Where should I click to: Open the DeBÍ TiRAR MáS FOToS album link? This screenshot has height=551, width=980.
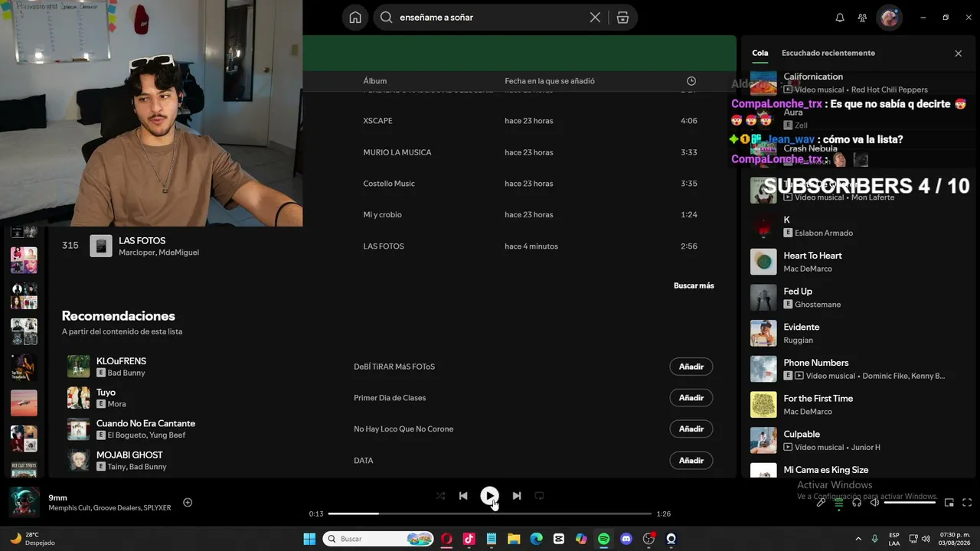[394, 367]
